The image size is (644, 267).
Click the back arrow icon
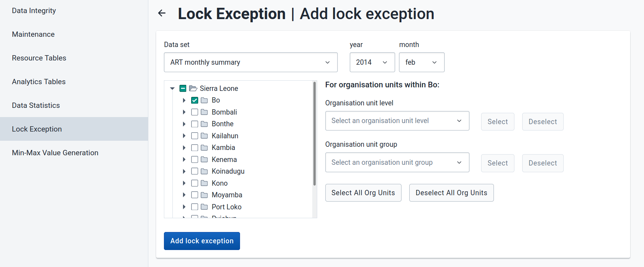[x=162, y=13]
